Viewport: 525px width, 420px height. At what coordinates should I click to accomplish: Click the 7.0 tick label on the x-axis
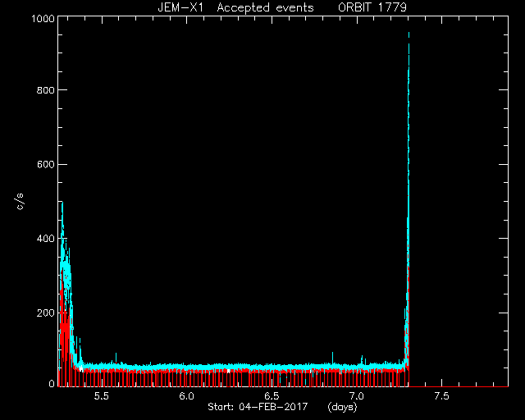357,396
